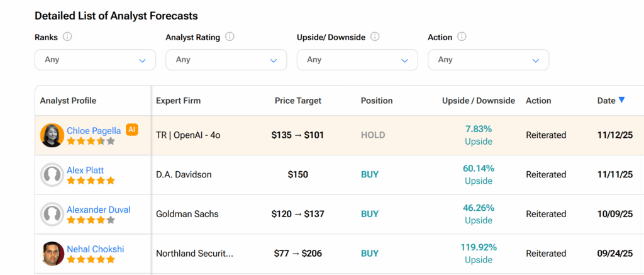Click the orange AI badge by Chloe Pagella

click(x=131, y=130)
